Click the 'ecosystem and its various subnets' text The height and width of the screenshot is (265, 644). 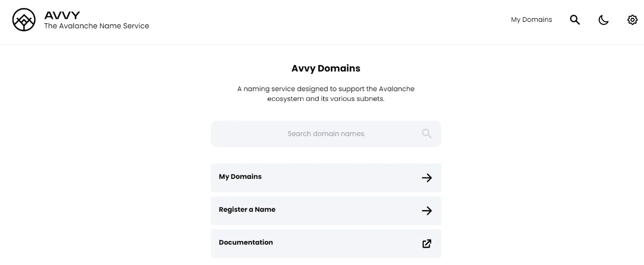[x=326, y=99]
